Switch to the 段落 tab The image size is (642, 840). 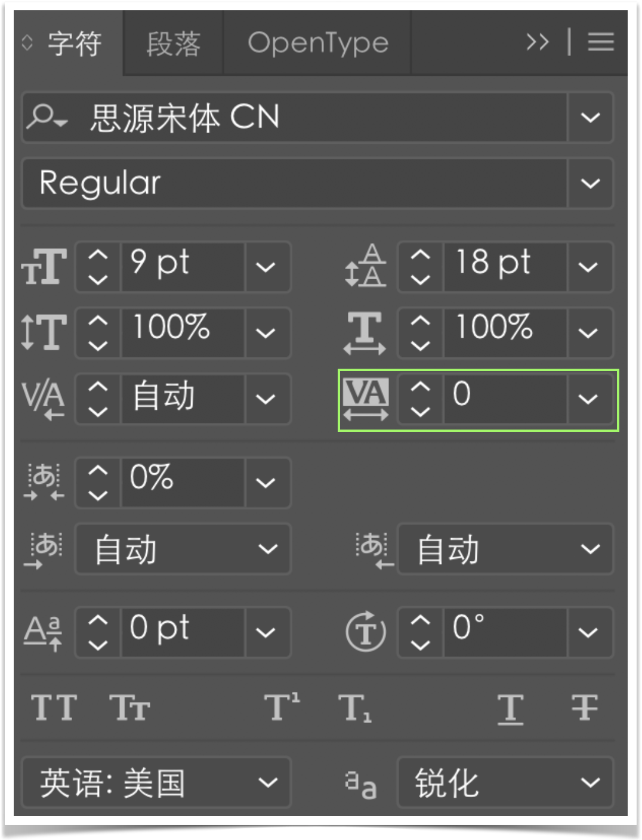tap(173, 43)
